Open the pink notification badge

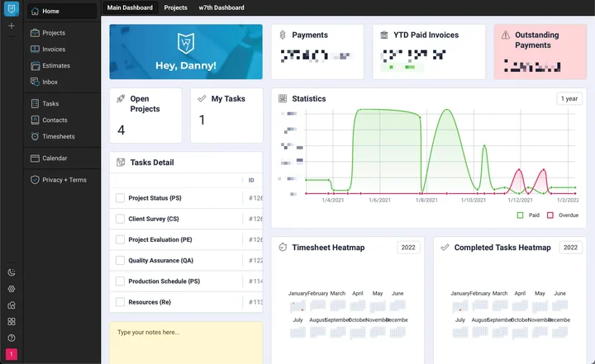tap(12, 355)
